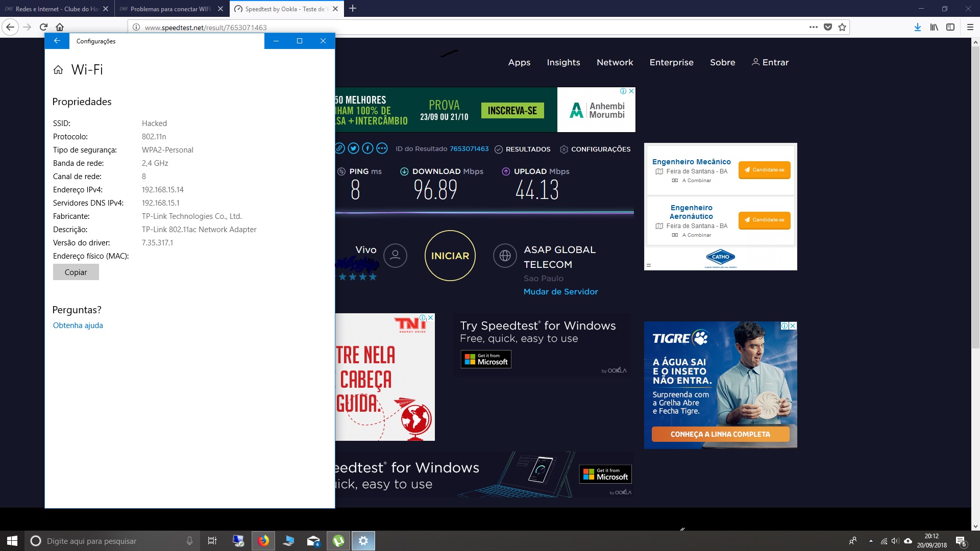Click the site info icon in address bar
The image size is (980, 551).
click(x=136, y=27)
